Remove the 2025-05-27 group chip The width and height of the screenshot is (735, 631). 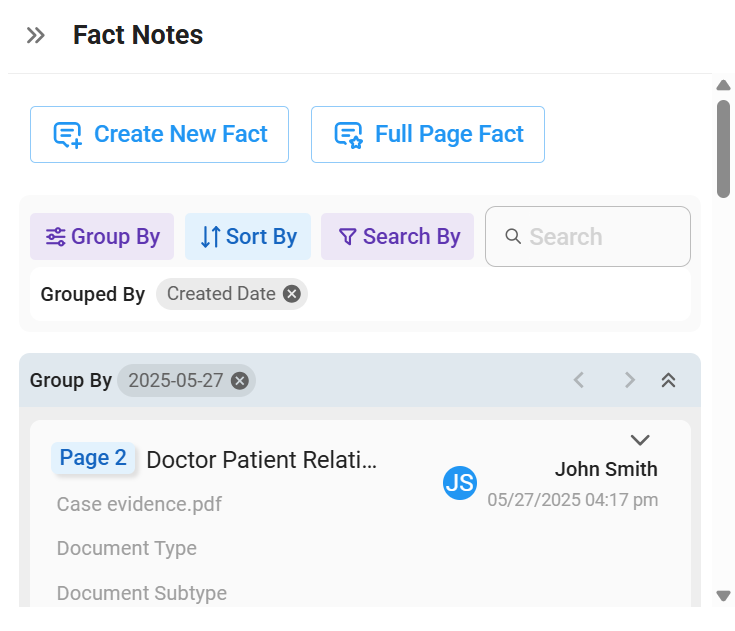pos(240,381)
